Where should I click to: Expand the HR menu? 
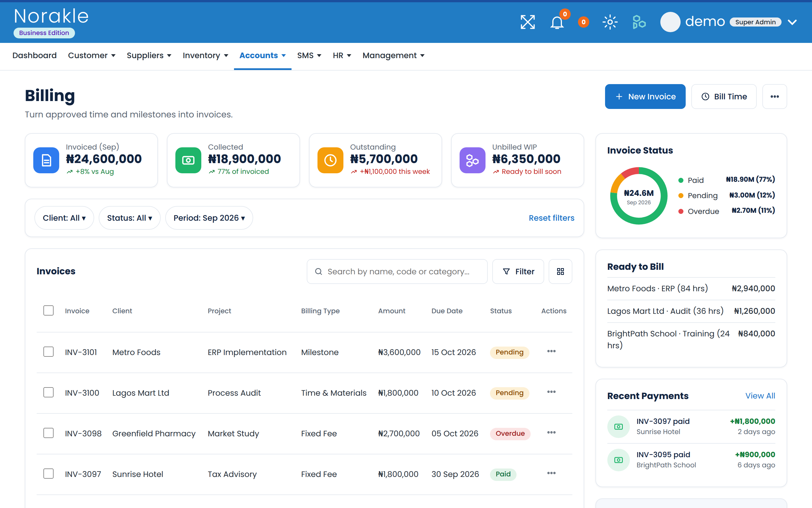342,55
